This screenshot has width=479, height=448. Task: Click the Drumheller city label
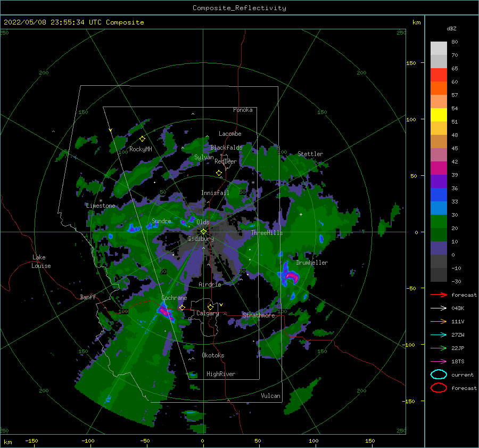point(312,263)
